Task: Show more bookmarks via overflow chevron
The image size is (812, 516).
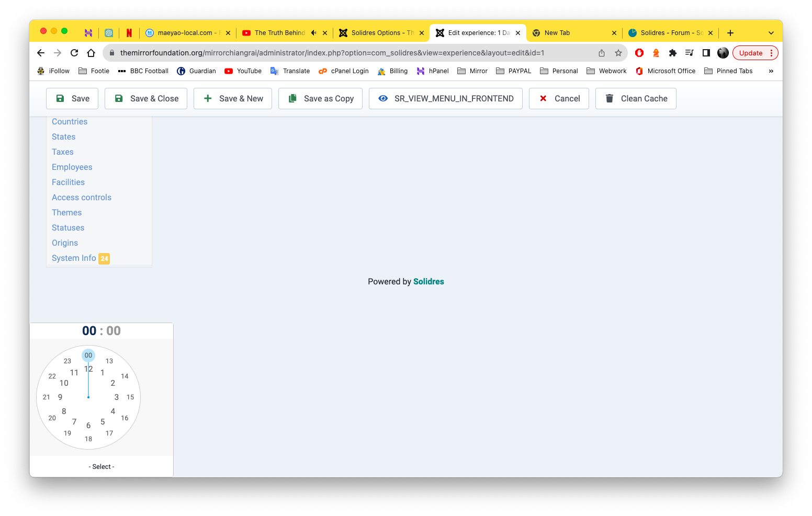Action: [x=771, y=71]
